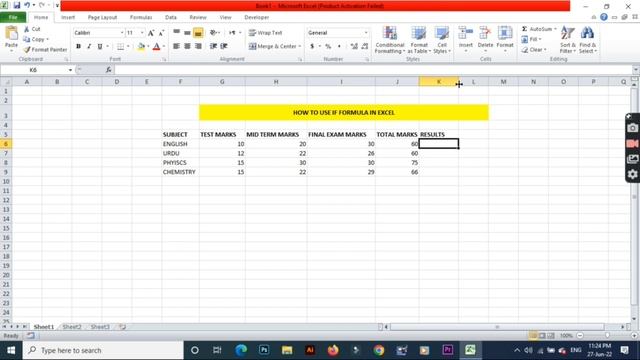Apply Percent Style format
Image resolution: width=640 pixels, height=360 pixels.
(328, 47)
